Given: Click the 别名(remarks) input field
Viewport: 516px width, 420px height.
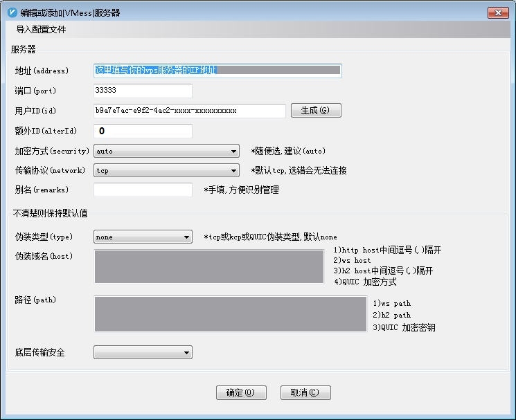Looking at the screenshot, I should pyautogui.click(x=143, y=190).
